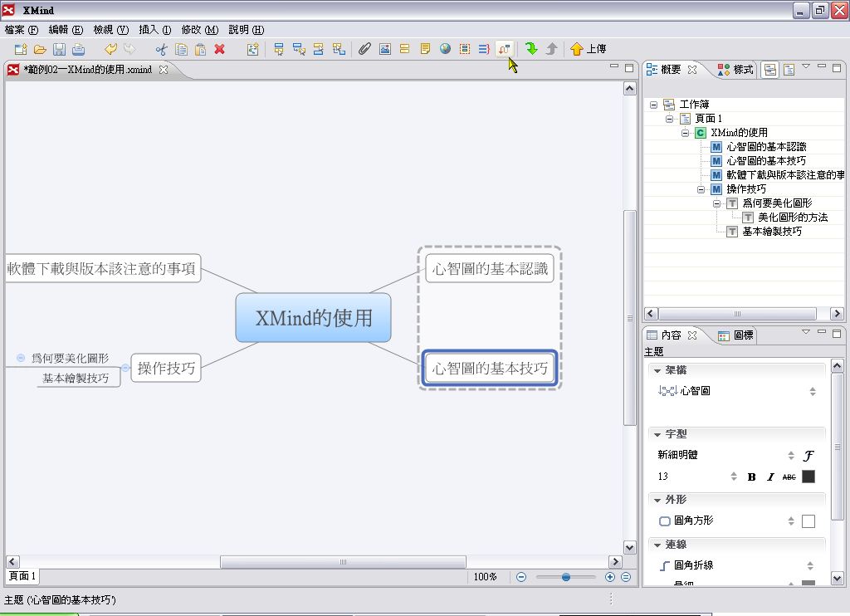Toggle Italic in the font section

pyautogui.click(x=770, y=477)
